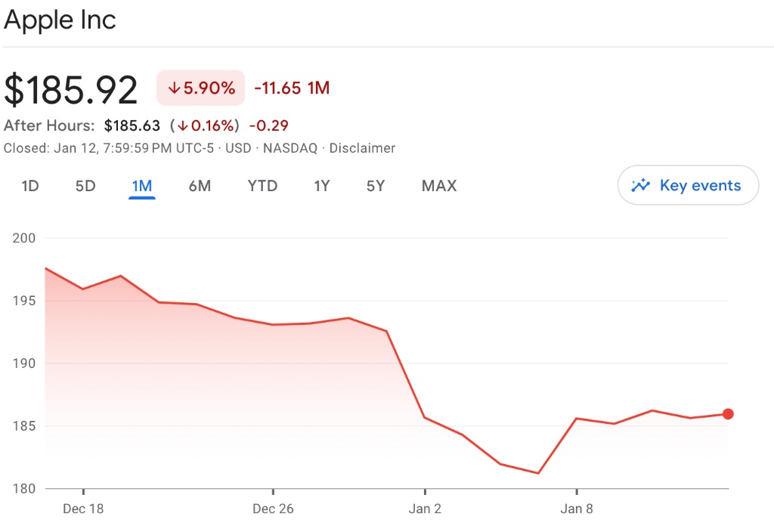View the 5Y price history
The width and height of the screenshot is (774, 532).
(376, 186)
